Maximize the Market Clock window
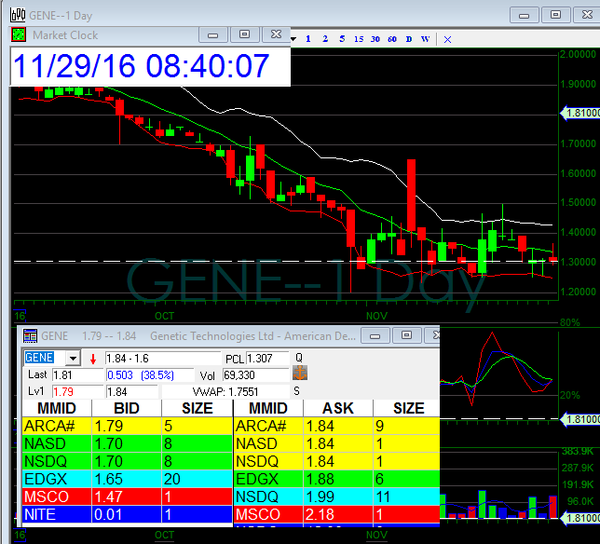Viewport: 600px width, 544px height. pyautogui.click(x=243, y=34)
